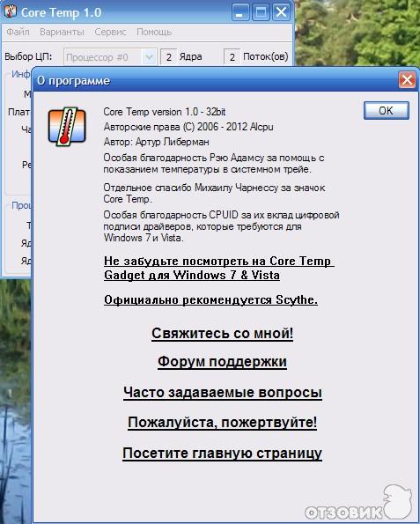Click the Ядра count field
Image resolution: width=420 pixels, height=524 pixels.
[x=169, y=57]
